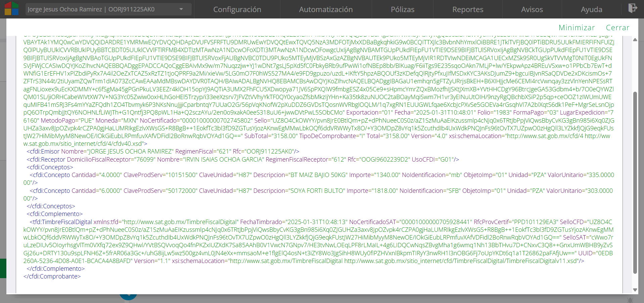Click the colorful app logo icon
Image resolution: width=644 pixels, height=303 pixels.
coord(11,9)
